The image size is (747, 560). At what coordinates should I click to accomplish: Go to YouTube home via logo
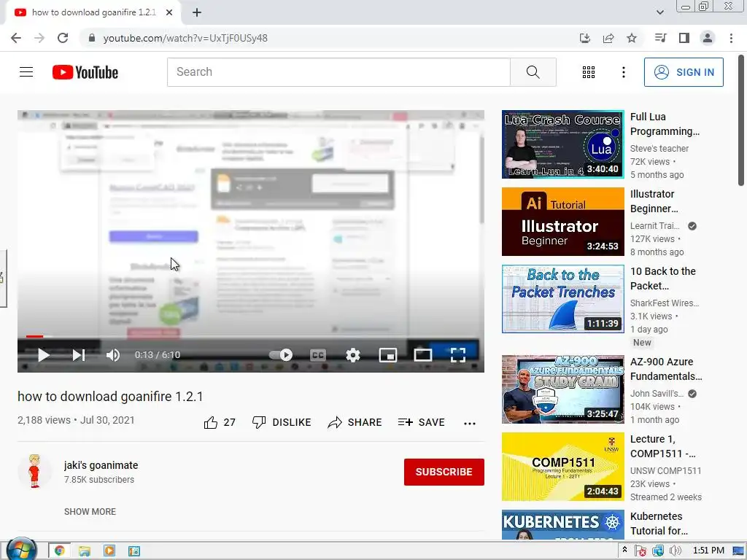85,72
